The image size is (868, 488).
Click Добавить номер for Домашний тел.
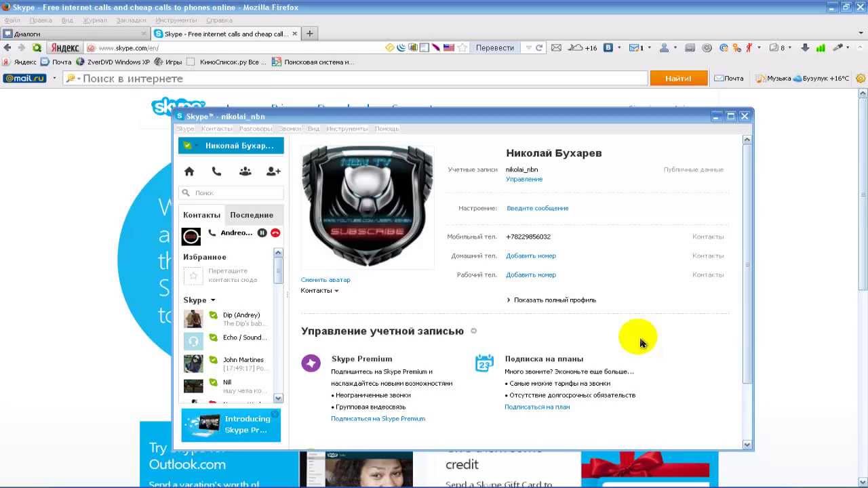pyautogui.click(x=531, y=256)
